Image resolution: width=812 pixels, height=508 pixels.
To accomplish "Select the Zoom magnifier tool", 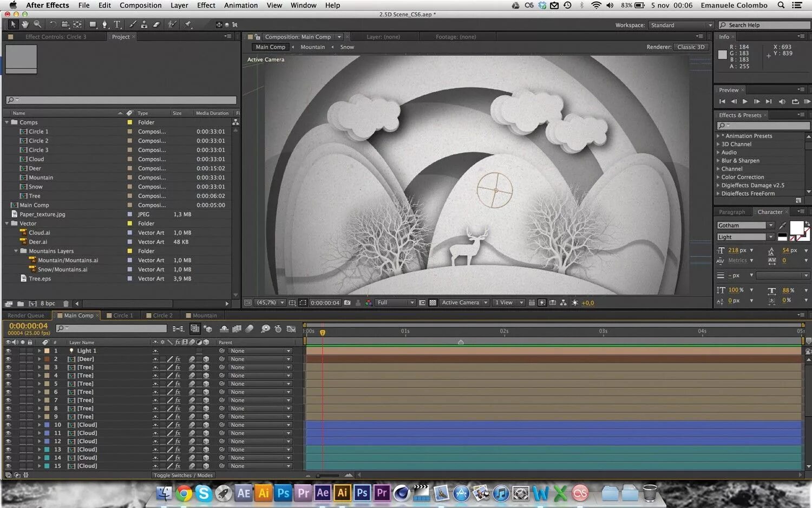I will (x=37, y=24).
